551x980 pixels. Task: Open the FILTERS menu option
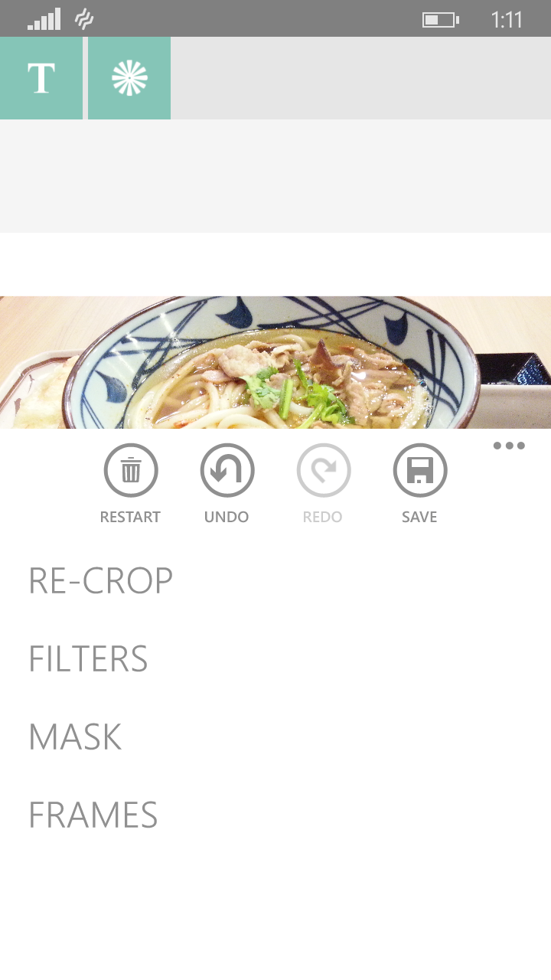point(88,659)
